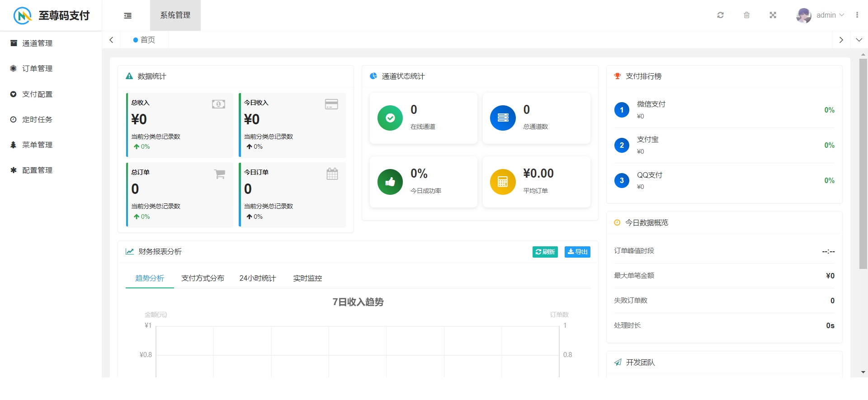Switch to the 24小时统计 tab
Image resolution: width=868 pixels, height=400 pixels.
click(x=257, y=278)
